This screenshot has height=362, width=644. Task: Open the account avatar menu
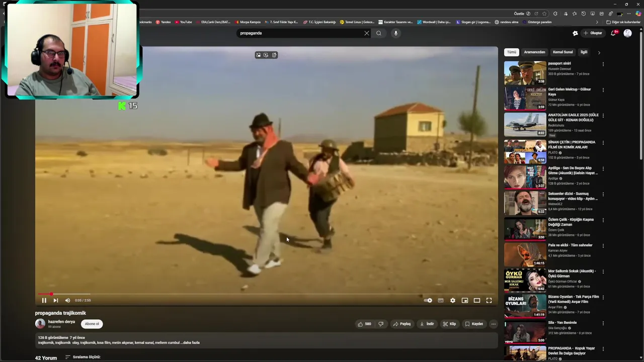627,33
